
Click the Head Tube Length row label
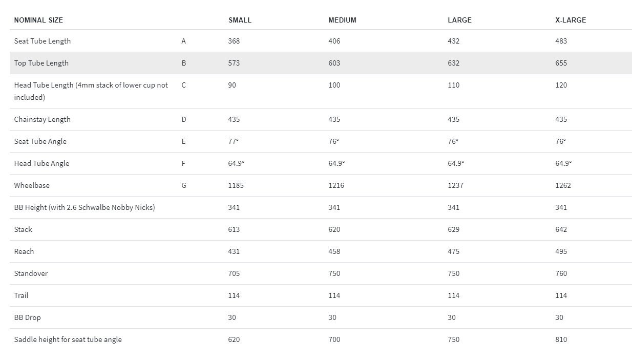coord(91,91)
